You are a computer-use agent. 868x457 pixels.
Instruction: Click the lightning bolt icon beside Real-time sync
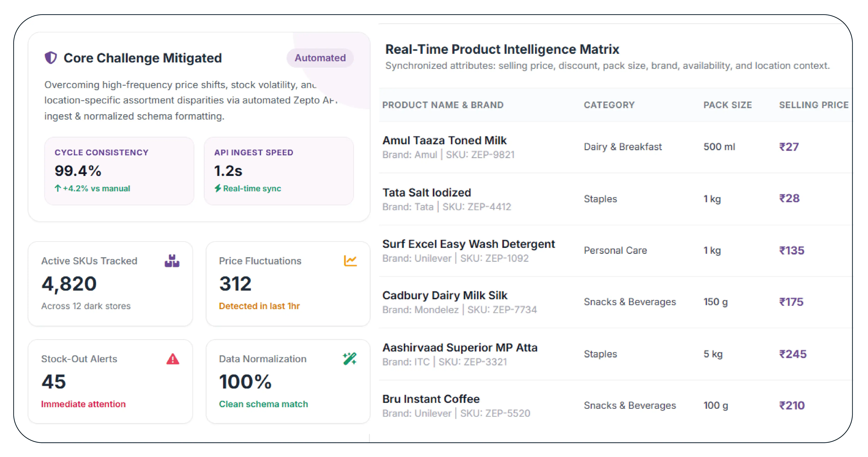pyautogui.click(x=218, y=188)
